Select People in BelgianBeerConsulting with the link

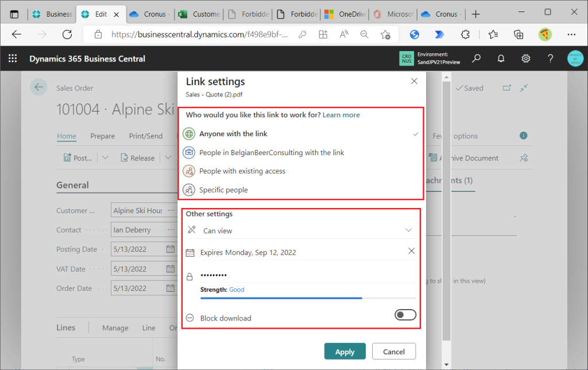(300, 152)
